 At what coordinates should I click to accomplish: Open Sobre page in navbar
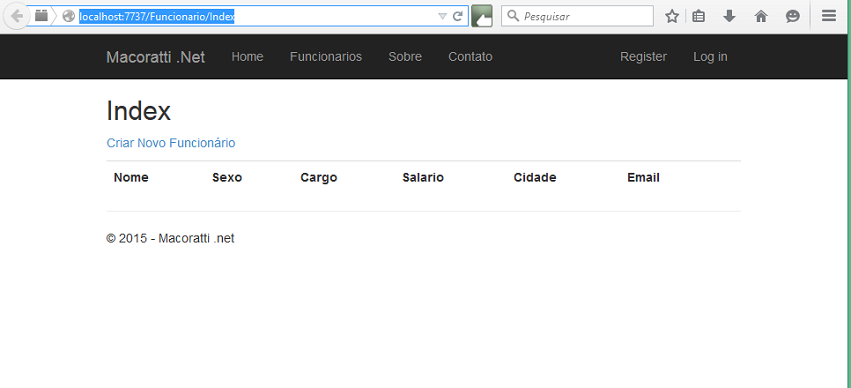(x=405, y=57)
